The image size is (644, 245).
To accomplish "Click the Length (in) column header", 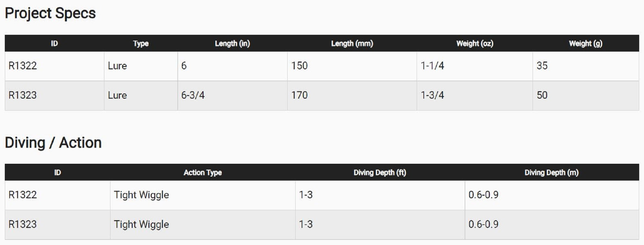I will pyautogui.click(x=232, y=44).
